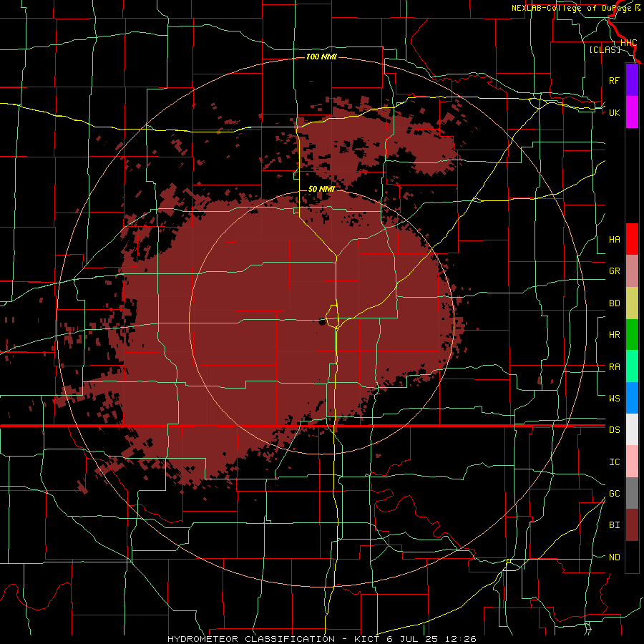
Task: Click the brown BI legend swatch
Action: pos(632,525)
